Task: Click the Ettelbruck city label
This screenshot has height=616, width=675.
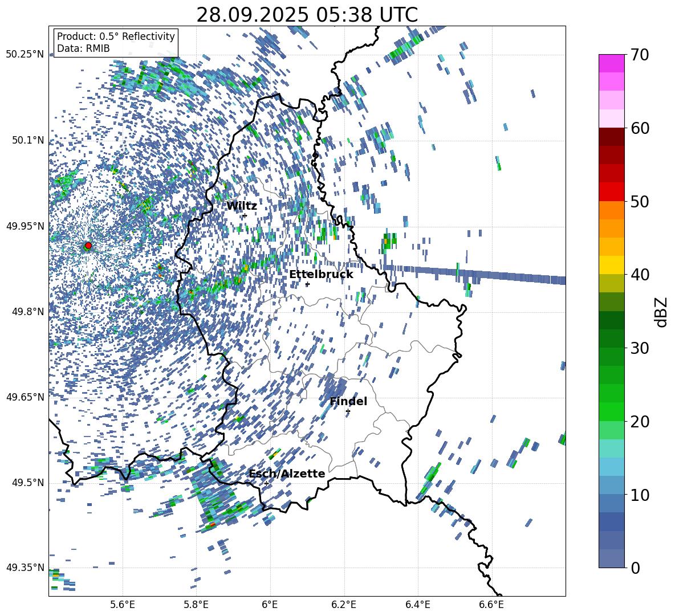Action: click(321, 275)
